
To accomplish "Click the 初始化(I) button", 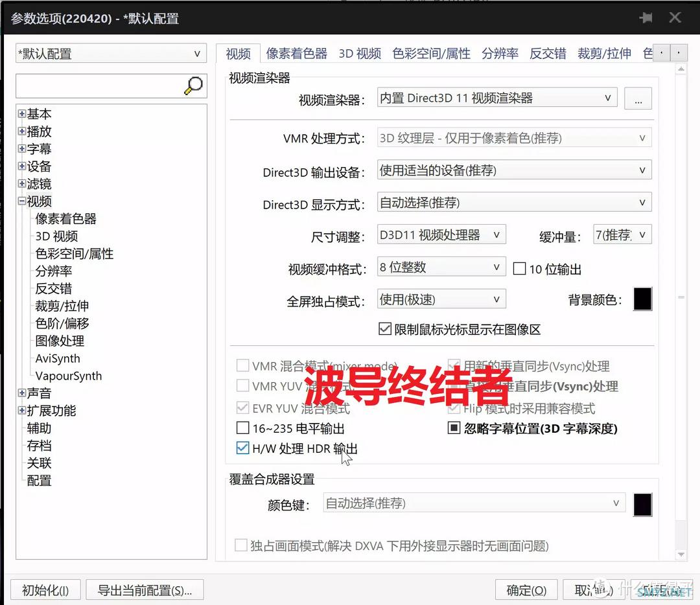I will click(x=45, y=590).
